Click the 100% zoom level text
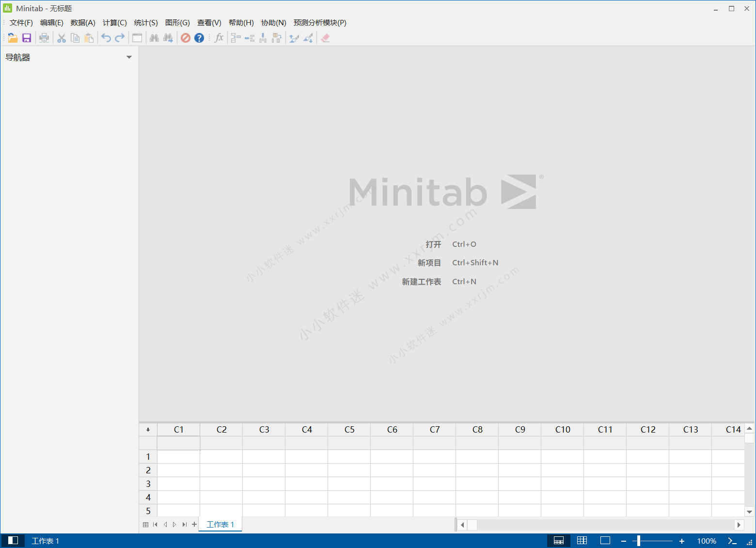The width and height of the screenshot is (756, 548). (x=707, y=541)
